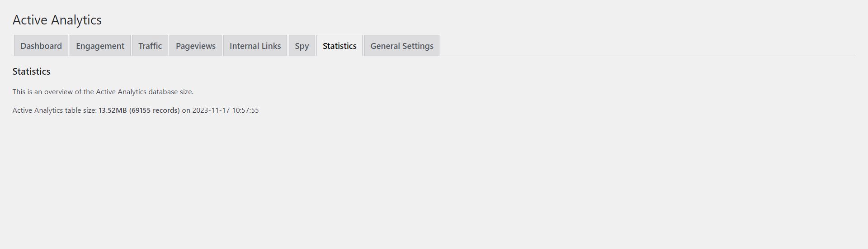This screenshot has width=868, height=249.
Task: Switch to the Spy tab
Action: click(x=302, y=46)
